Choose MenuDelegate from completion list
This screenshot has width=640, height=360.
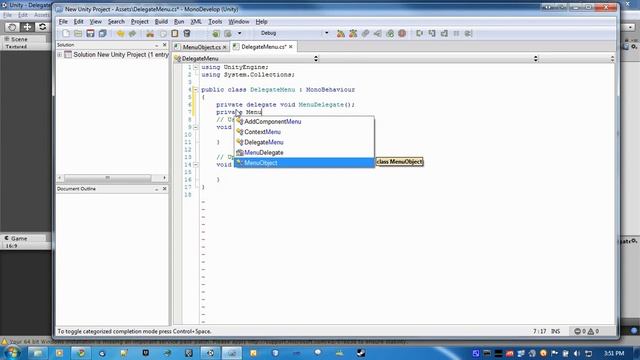304,153
